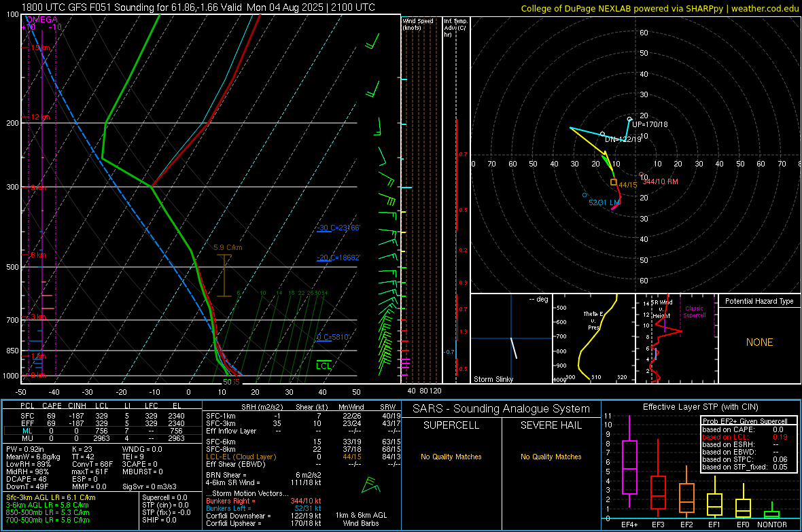Click the 'Corfidi Downshear = 122/19 kt' line
The image size is (802, 532).
click(x=264, y=516)
